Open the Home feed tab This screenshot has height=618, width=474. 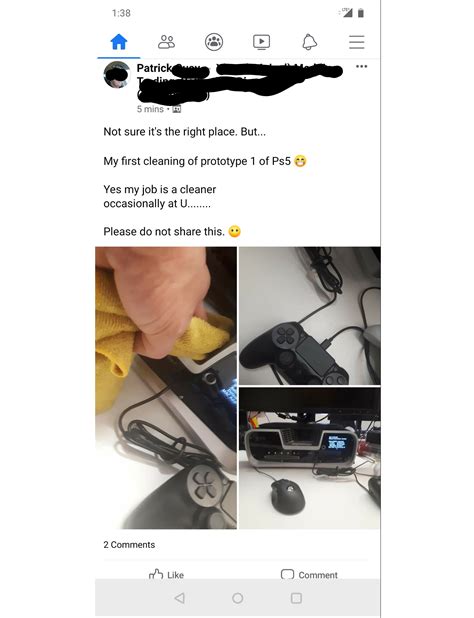[119, 42]
